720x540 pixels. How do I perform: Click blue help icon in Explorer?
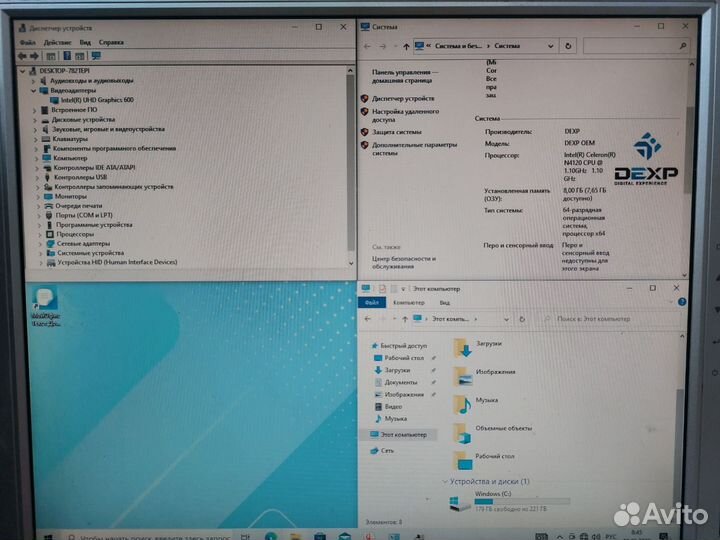[682, 302]
